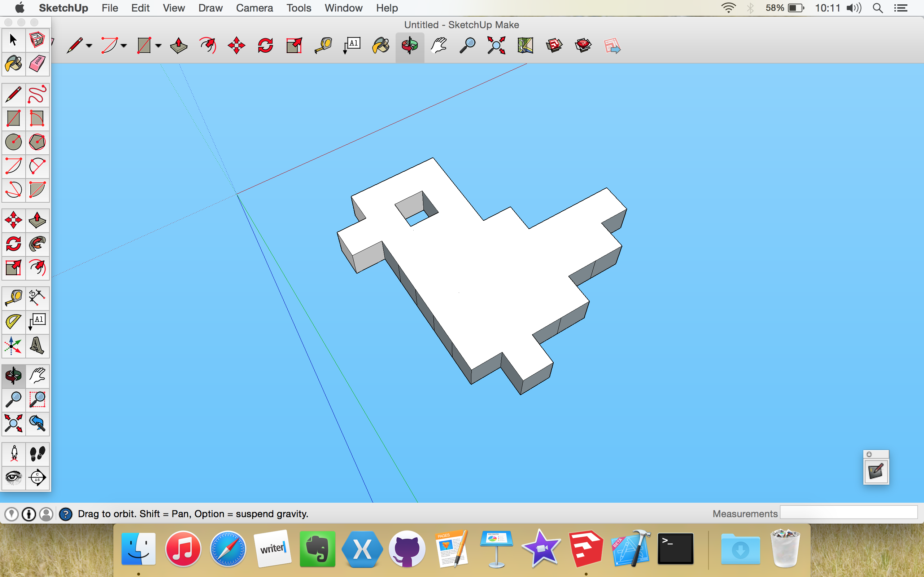The height and width of the screenshot is (577, 924).
Task: Select the Walk footprints tool
Action: tap(37, 454)
